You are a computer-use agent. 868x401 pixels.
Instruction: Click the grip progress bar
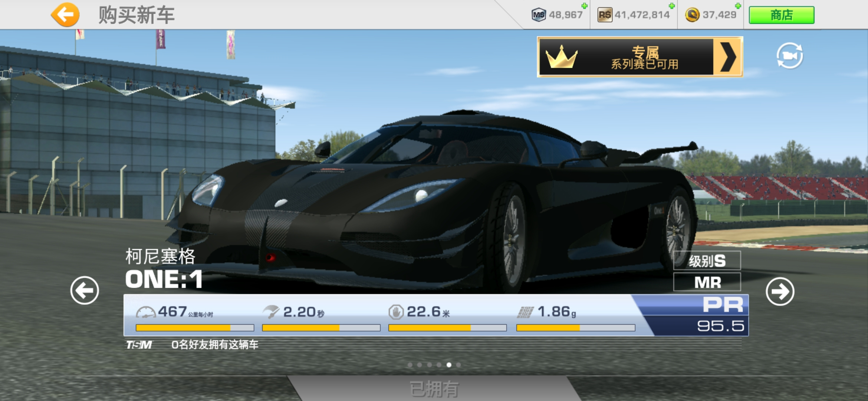pyautogui.click(x=576, y=328)
